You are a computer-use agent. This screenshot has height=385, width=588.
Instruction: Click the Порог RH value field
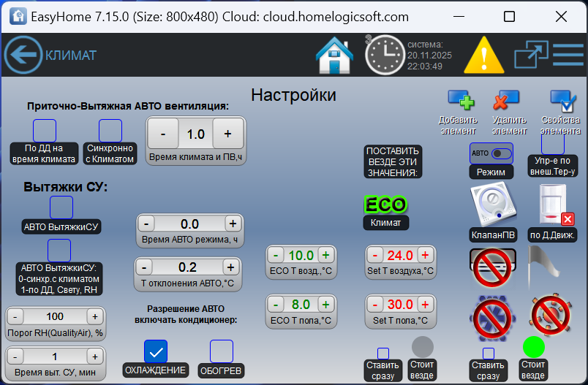55,316
